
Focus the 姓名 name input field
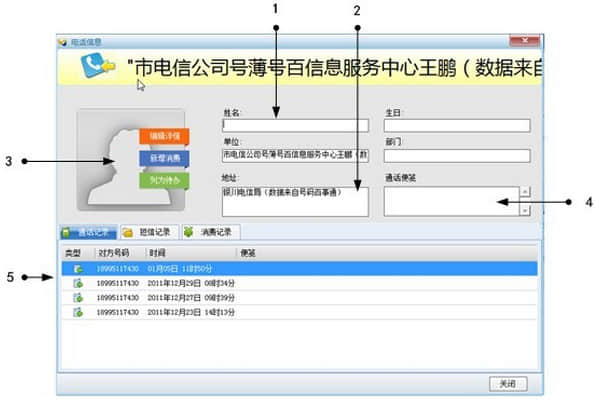[295, 126]
